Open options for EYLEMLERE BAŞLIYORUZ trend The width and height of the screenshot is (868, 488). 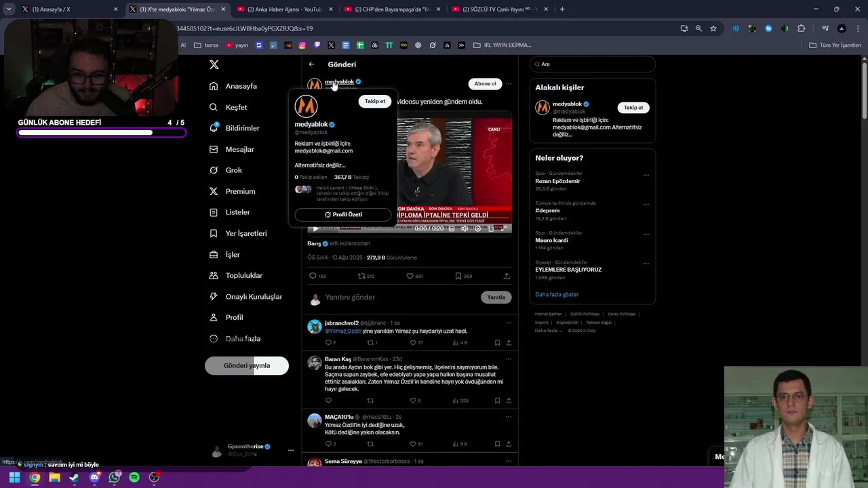(646, 263)
